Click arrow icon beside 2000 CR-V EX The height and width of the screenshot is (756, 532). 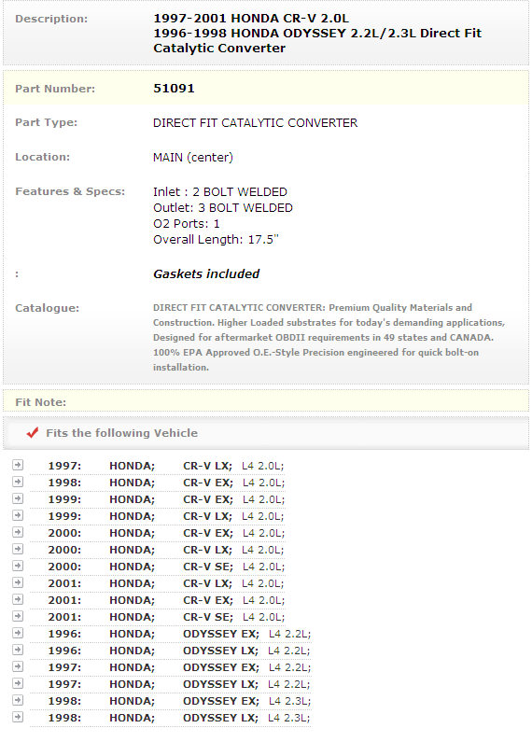point(18,532)
